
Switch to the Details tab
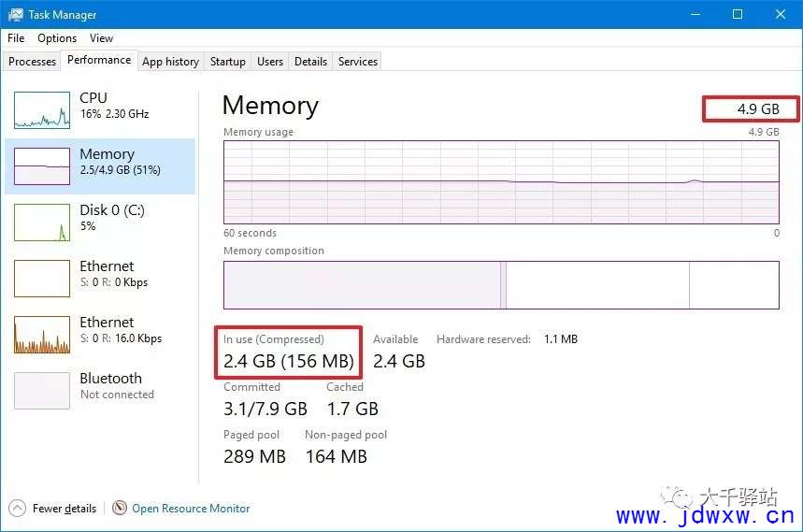click(x=310, y=62)
